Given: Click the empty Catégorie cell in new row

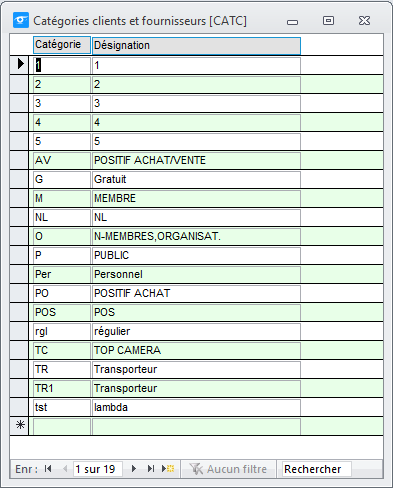Looking at the screenshot, I should tap(62, 427).
